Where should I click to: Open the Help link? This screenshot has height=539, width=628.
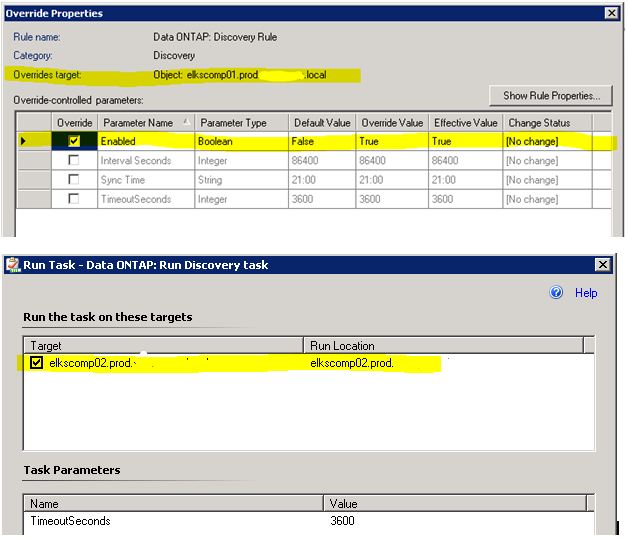[586, 293]
